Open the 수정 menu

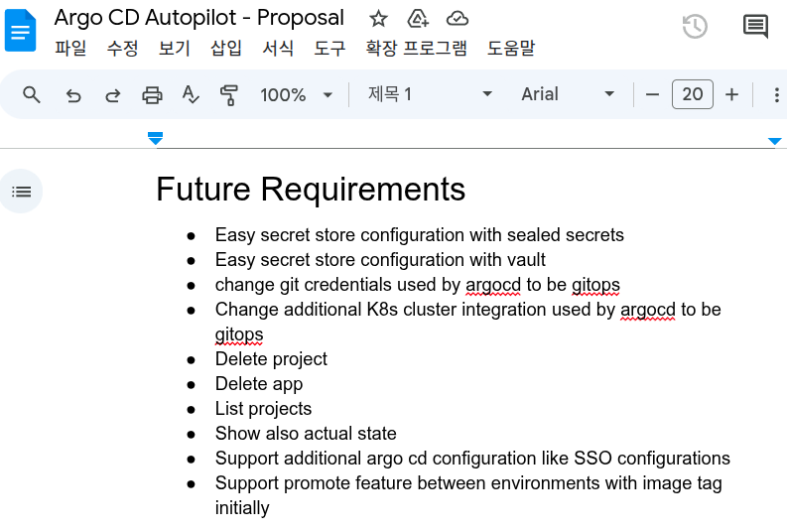pos(122,49)
